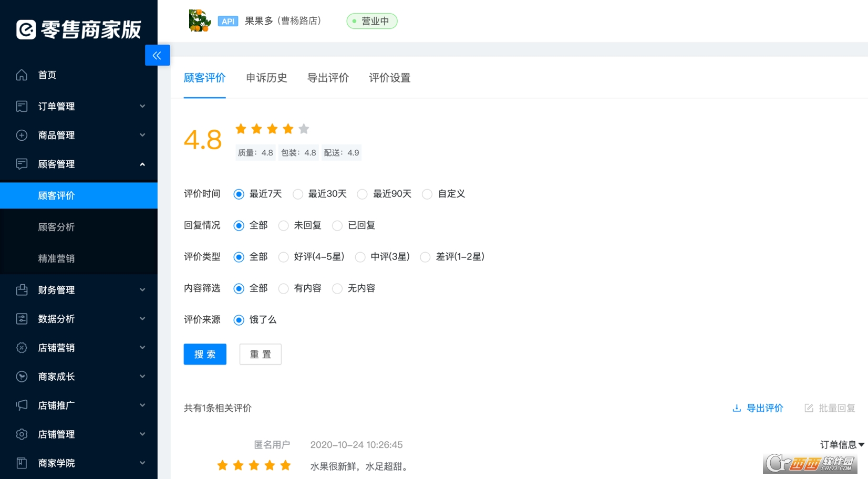The height and width of the screenshot is (479, 868).
Task: Collapse the sidebar with the double-arrow button
Action: click(x=157, y=55)
